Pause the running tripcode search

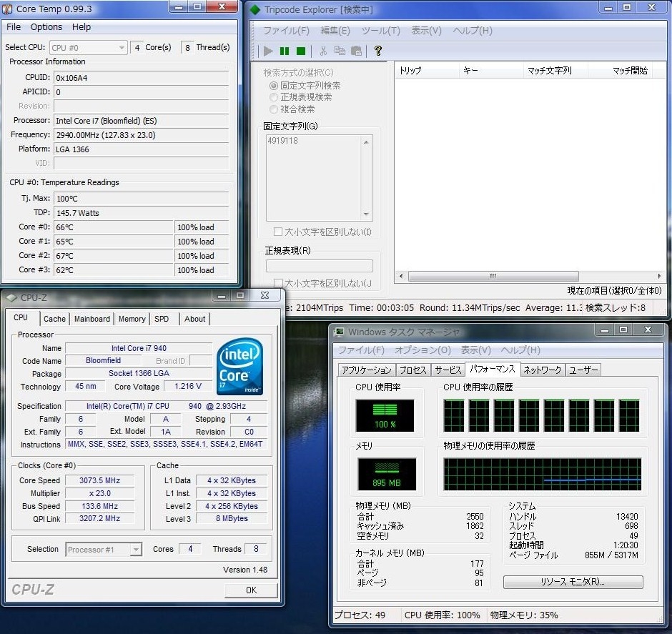click(285, 51)
